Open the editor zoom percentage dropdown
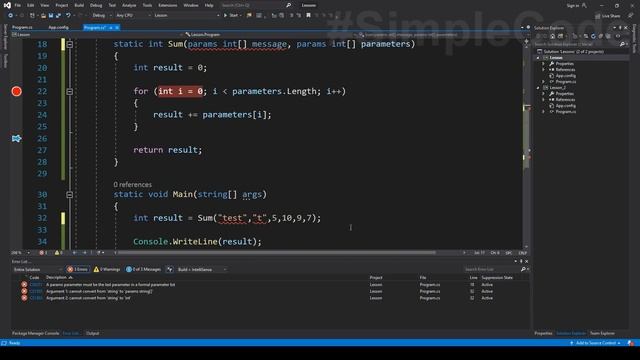The image size is (640, 360). click(x=20, y=253)
